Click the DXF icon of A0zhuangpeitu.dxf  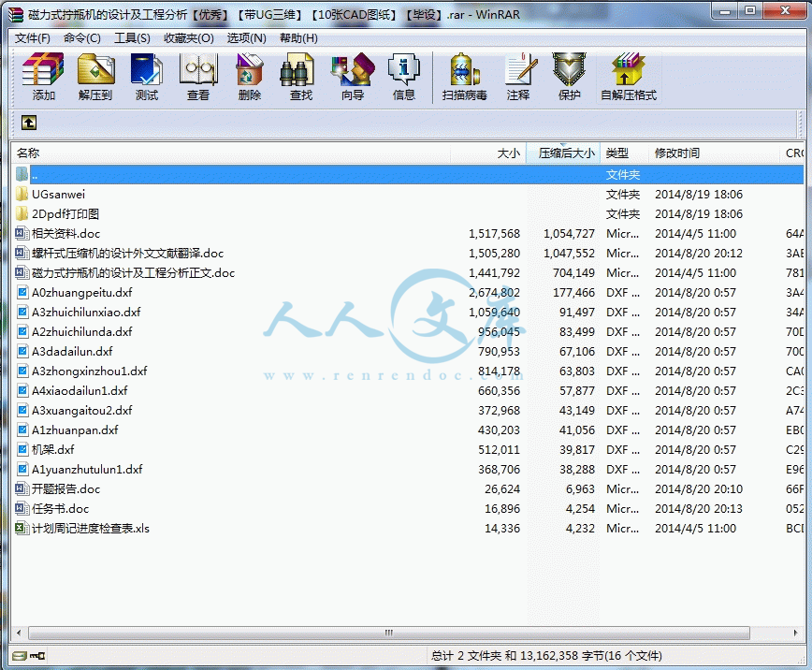click(22, 292)
